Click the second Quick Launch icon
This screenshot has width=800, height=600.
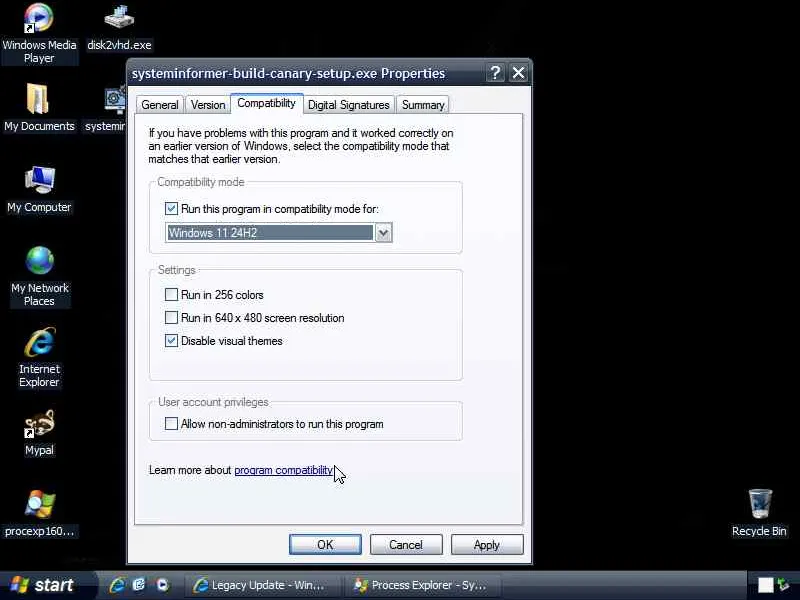[139, 585]
